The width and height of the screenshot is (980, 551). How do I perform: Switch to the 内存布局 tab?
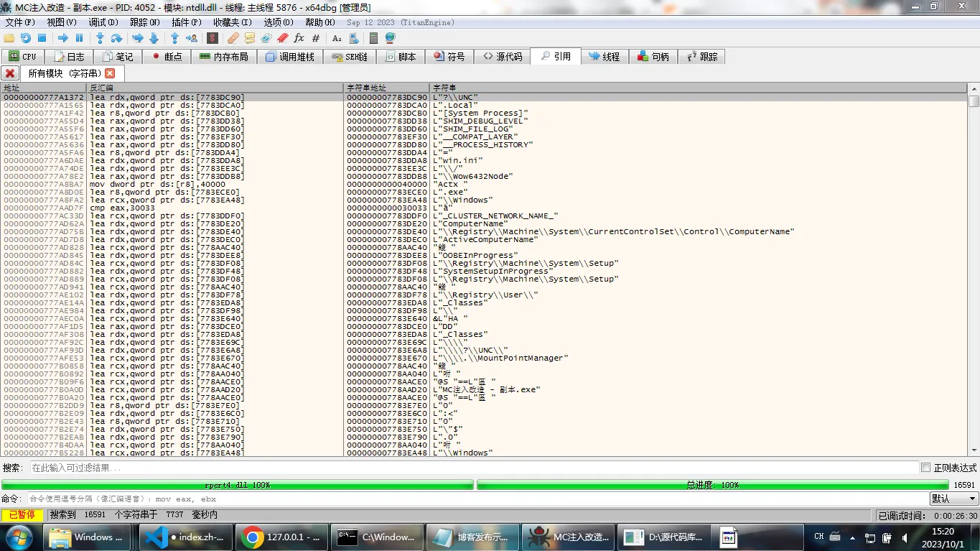223,57
